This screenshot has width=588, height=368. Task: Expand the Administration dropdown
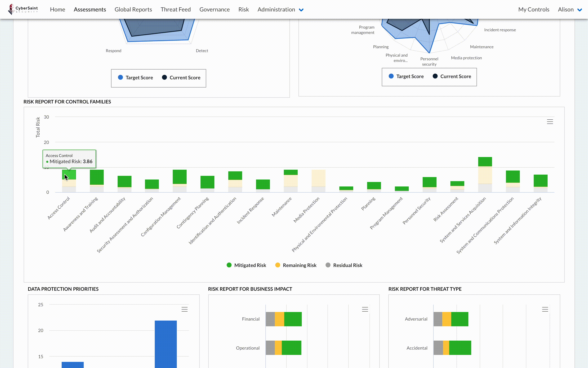tap(280, 9)
